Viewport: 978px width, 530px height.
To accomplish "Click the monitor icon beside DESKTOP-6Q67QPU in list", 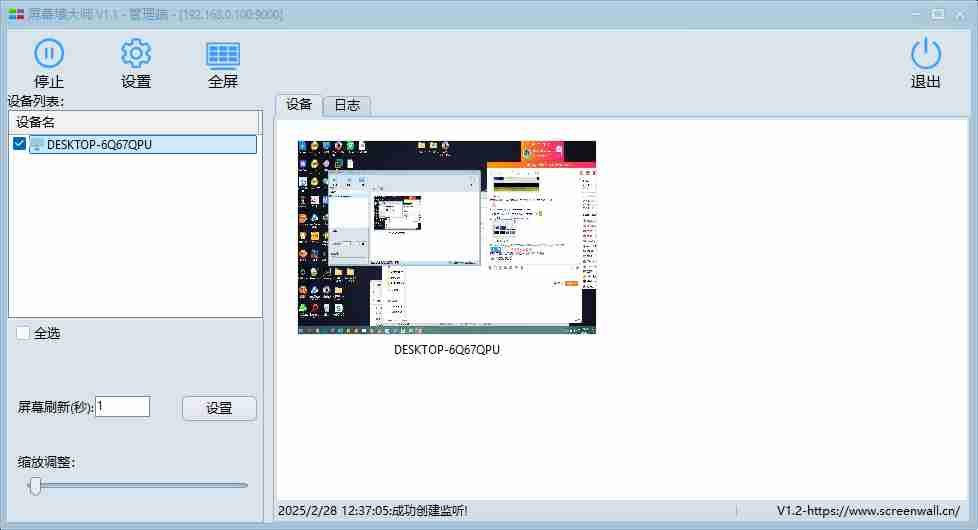I will [37, 145].
